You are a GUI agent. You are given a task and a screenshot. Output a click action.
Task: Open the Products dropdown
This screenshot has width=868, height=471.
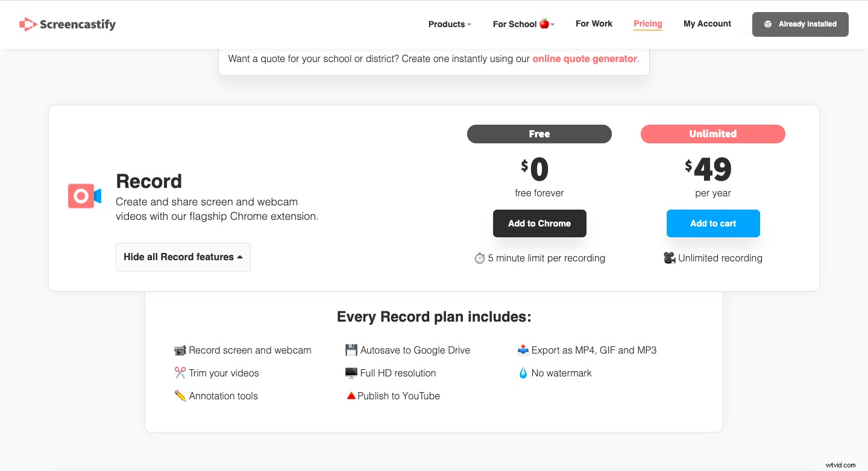pyautogui.click(x=448, y=24)
